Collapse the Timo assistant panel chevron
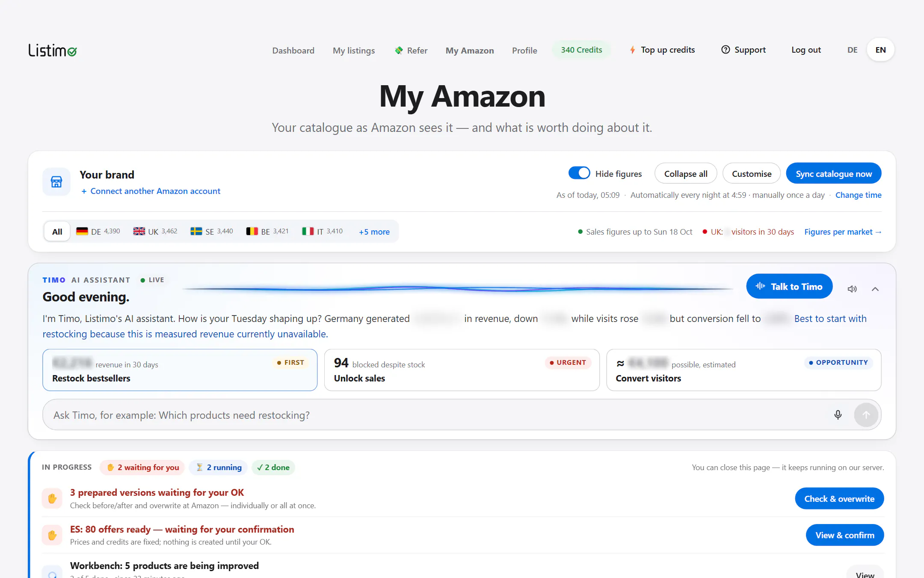The height and width of the screenshot is (578, 924). pos(875,289)
